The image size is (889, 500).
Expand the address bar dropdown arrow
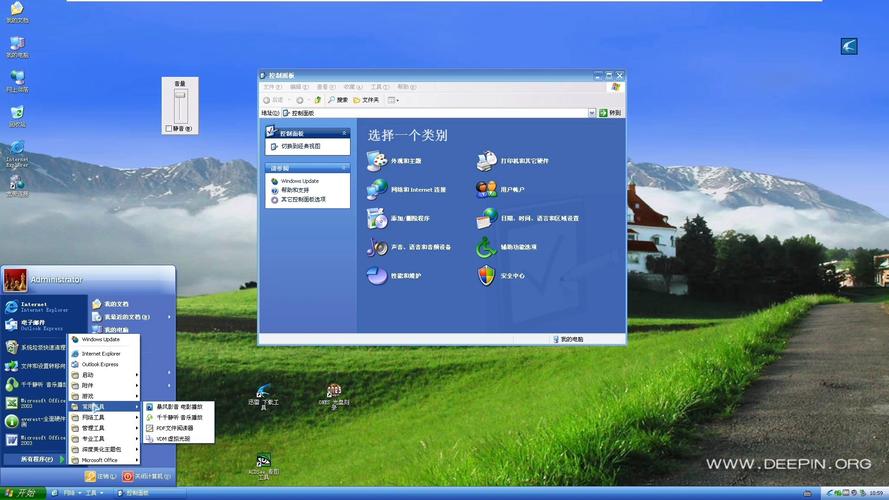click(x=591, y=113)
